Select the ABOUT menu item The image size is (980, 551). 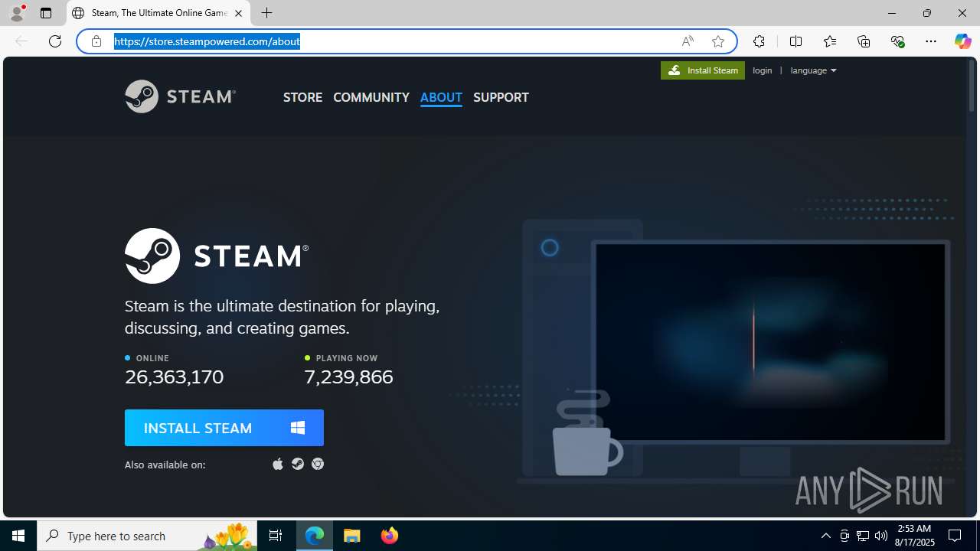click(x=441, y=97)
